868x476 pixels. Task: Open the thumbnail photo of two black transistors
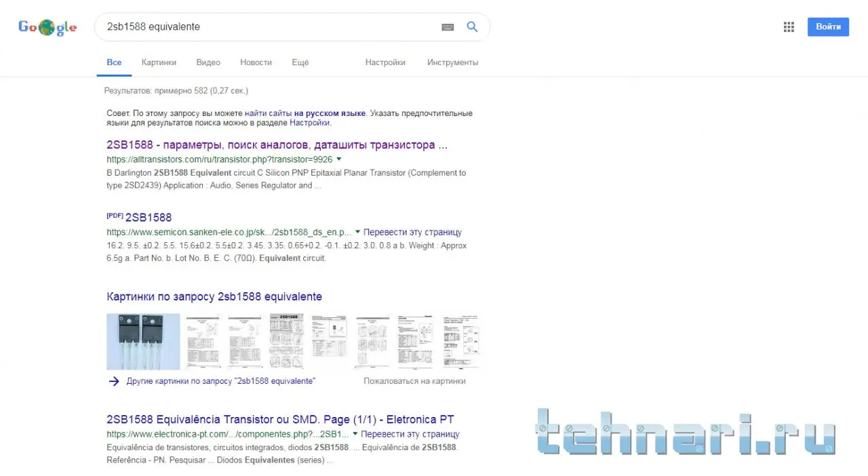click(x=143, y=342)
